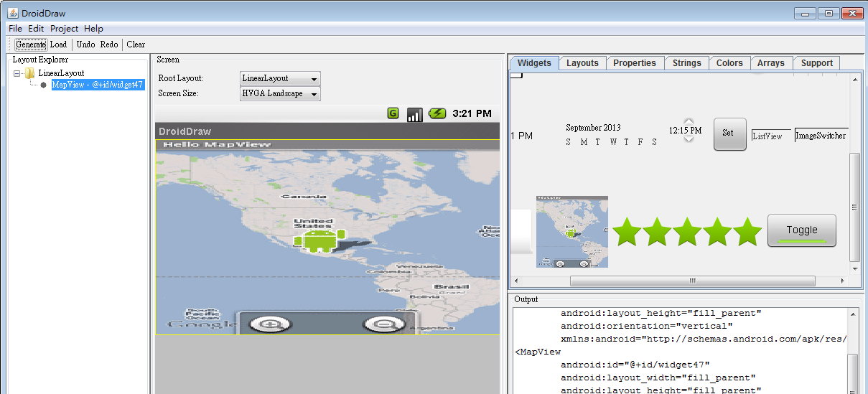Viewport: 868px width, 394px height.
Task: Click the Output panel scroll up arrow
Action: click(853, 314)
